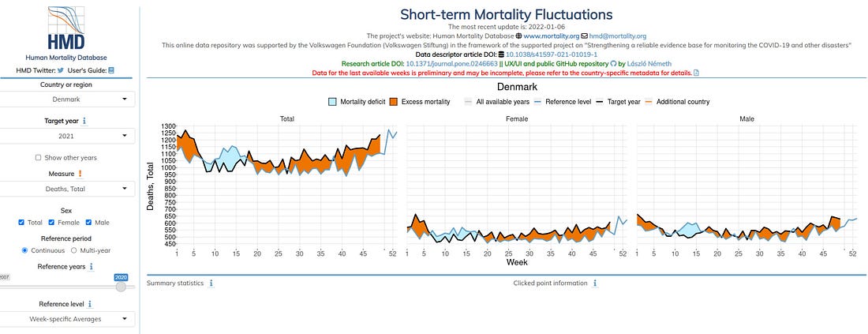Open the Denmark country dropdown
Image resolution: width=868 pixels, height=334 pixels.
click(x=66, y=99)
